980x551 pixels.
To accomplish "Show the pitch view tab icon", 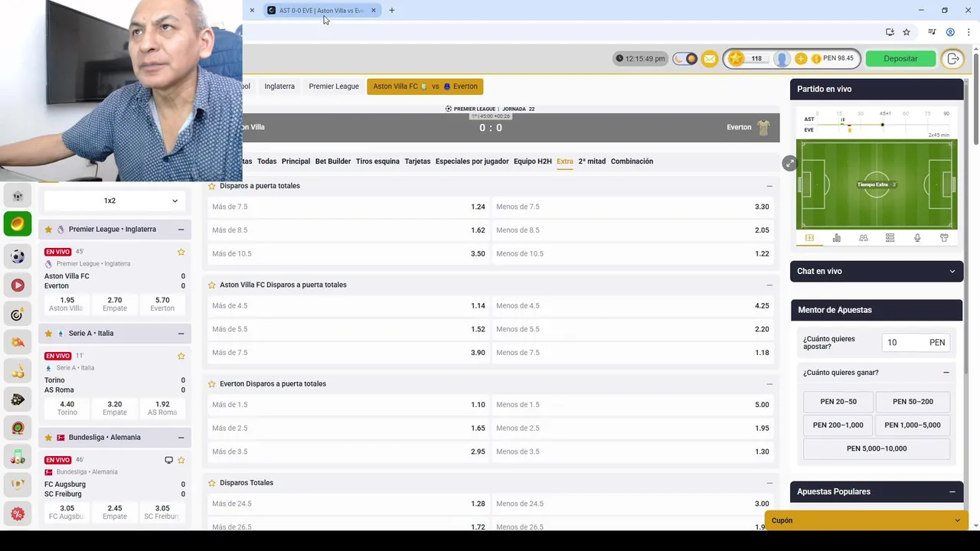I will point(809,238).
